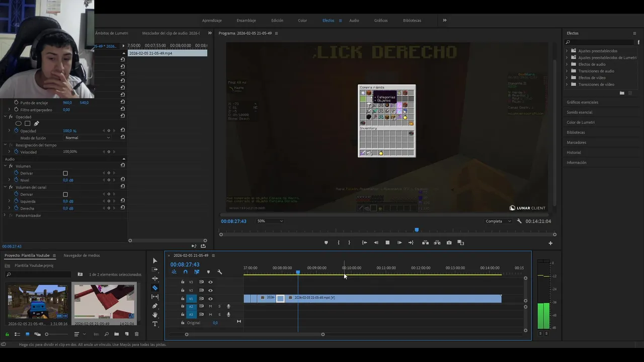Image resolution: width=644 pixels, height=362 pixels.
Task: Select the Selection arrow tool
Action: pos(155,260)
